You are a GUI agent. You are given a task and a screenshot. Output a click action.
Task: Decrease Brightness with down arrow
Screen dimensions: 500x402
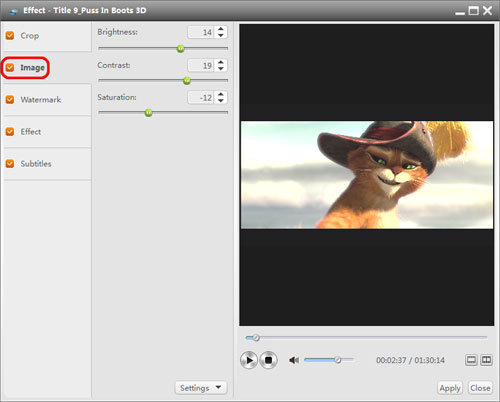pos(221,35)
